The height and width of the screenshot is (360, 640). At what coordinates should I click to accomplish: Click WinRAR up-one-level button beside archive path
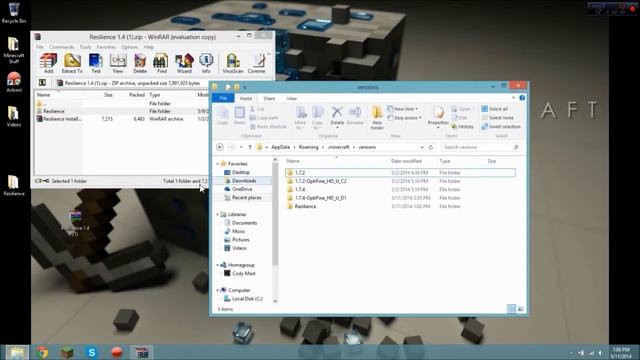coord(42,83)
